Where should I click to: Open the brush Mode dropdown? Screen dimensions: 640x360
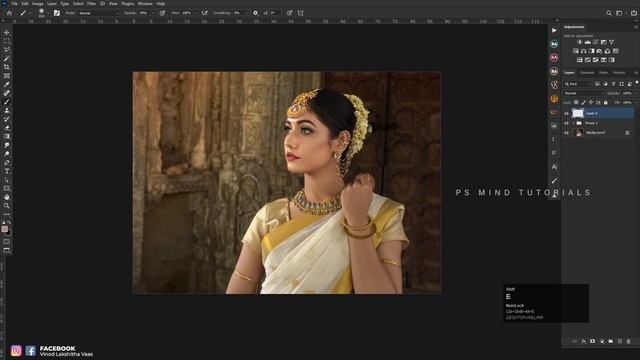pyautogui.click(x=98, y=13)
